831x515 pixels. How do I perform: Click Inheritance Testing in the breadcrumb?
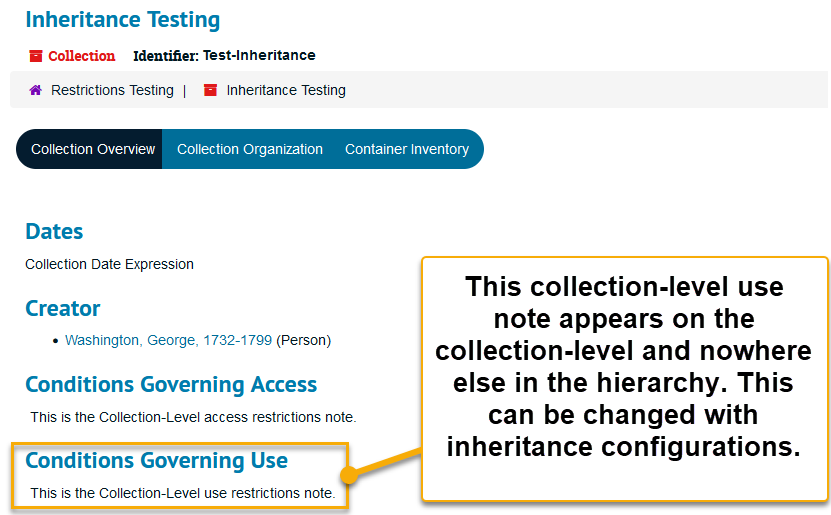(x=286, y=90)
